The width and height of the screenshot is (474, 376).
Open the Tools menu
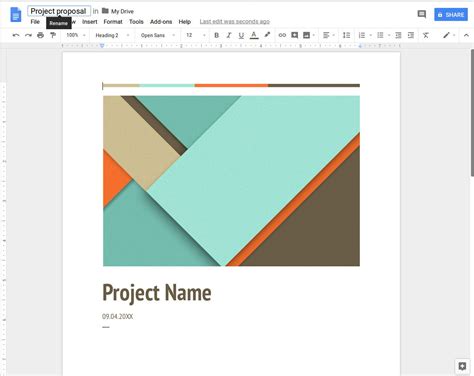point(136,22)
